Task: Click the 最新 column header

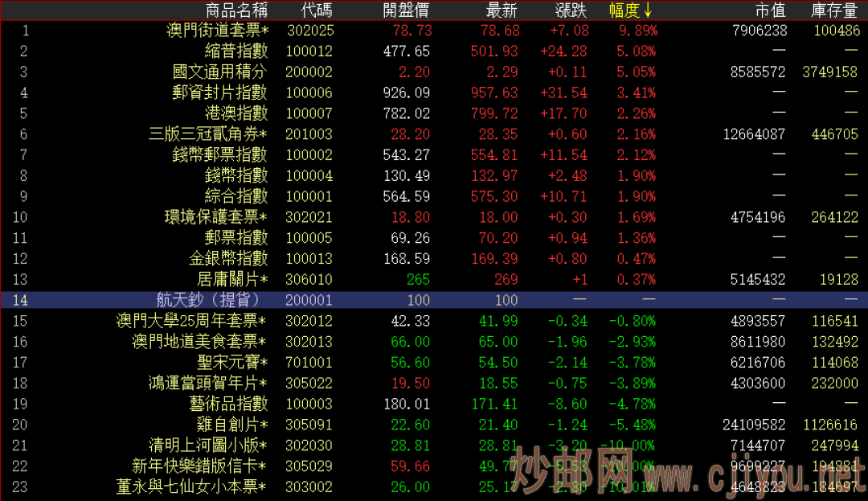Action: click(x=502, y=10)
